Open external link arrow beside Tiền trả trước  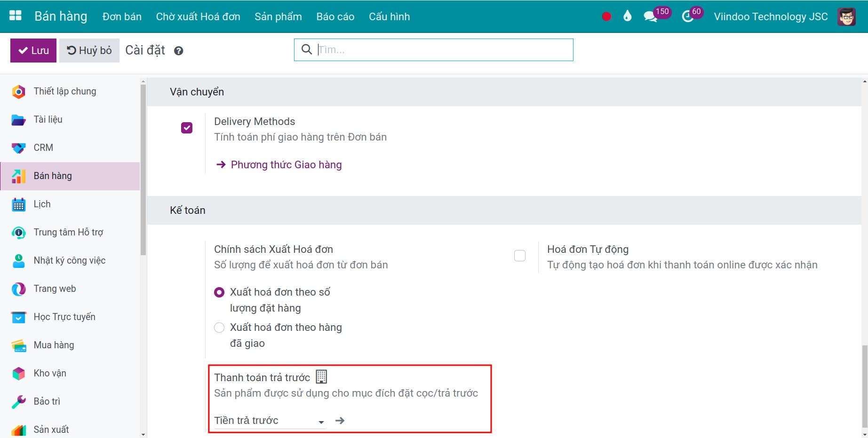[x=340, y=421]
